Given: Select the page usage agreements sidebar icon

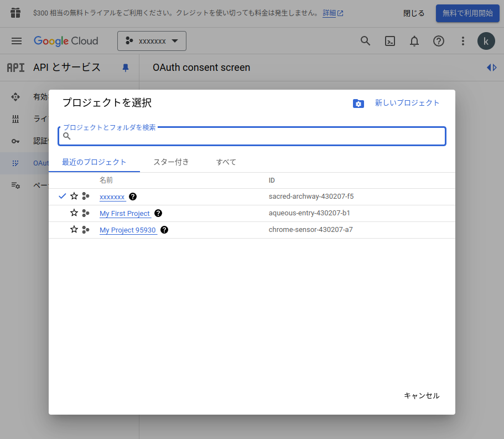Looking at the screenshot, I should pos(15,185).
